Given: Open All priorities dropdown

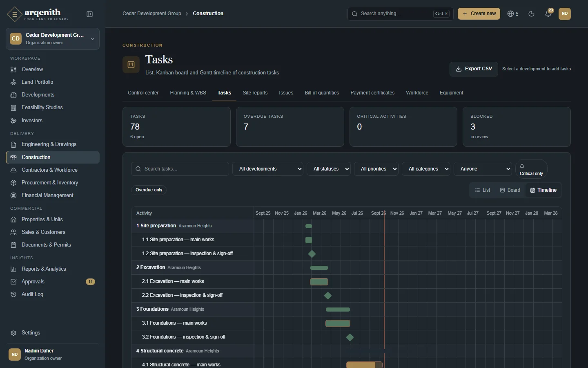Looking at the screenshot, I should coord(376,169).
